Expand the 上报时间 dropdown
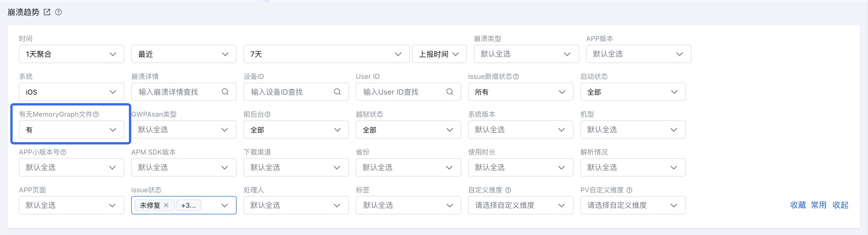This screenshot has width=868, height=235. 439,54
